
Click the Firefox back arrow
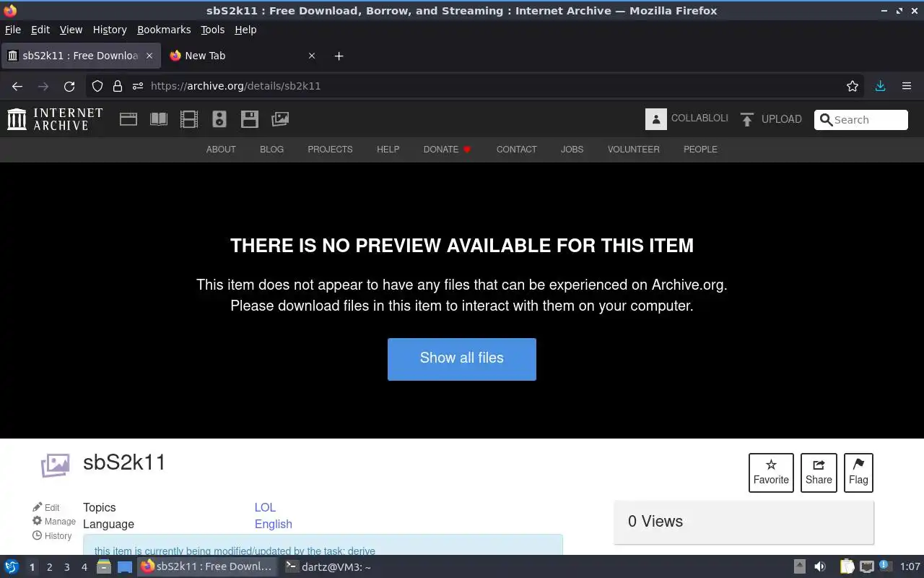(17, 86)
